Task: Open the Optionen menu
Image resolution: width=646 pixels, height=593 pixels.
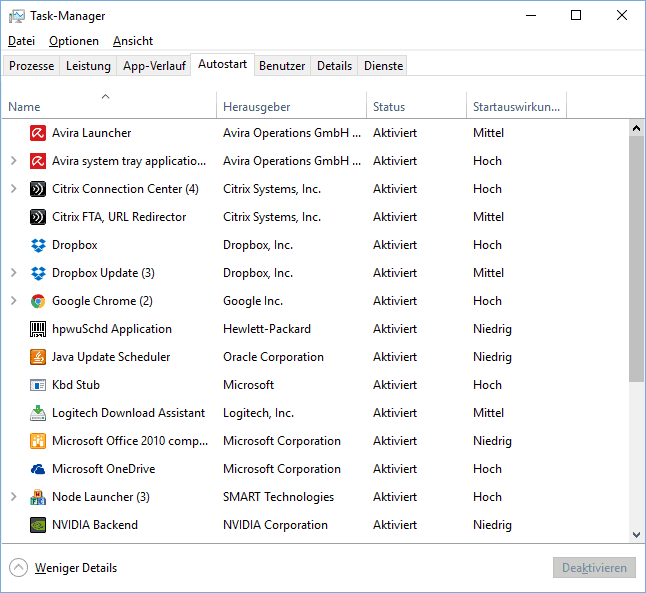Action: click(74, 41)
